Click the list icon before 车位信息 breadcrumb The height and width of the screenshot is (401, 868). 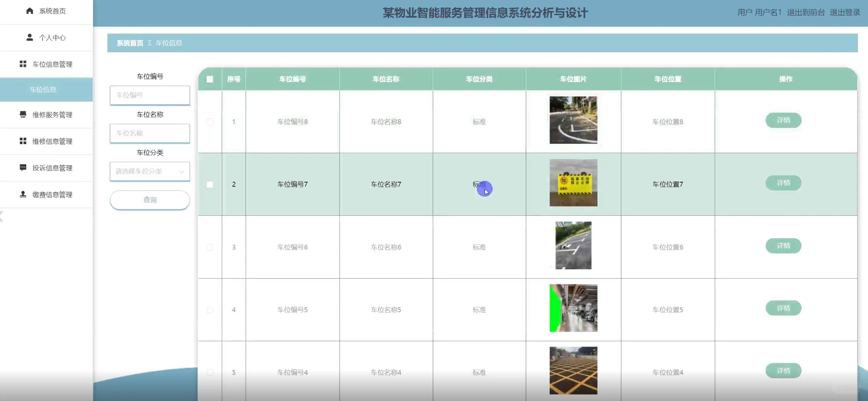coord(149,43)
